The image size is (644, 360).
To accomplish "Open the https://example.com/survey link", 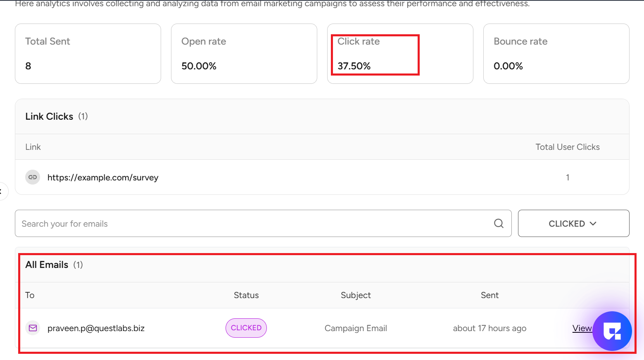I will (103, 178).
